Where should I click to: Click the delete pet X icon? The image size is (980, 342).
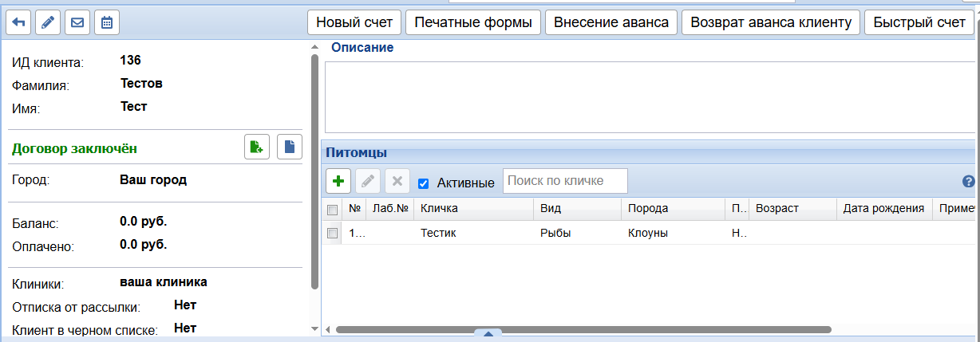tap(397, 181)
